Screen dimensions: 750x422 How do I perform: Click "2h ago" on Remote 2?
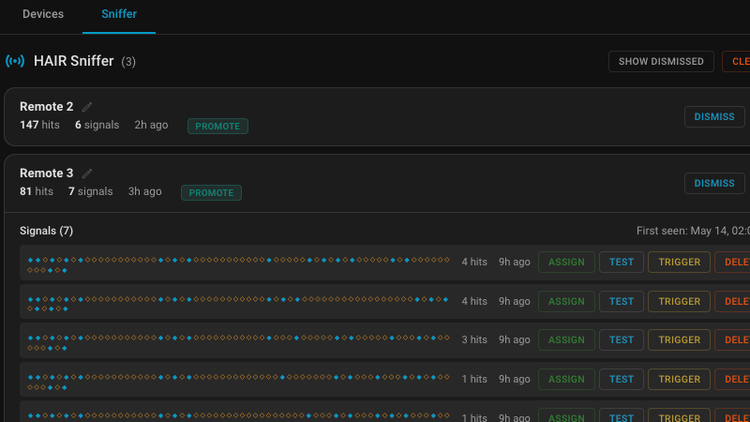coord(151,125)
